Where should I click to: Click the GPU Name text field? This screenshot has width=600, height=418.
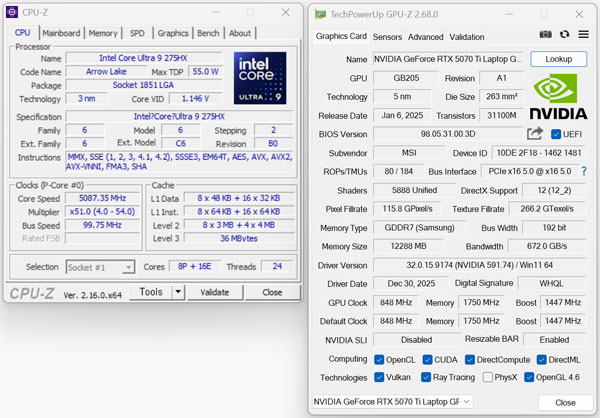pyautogui.click(x=436, y=59)
